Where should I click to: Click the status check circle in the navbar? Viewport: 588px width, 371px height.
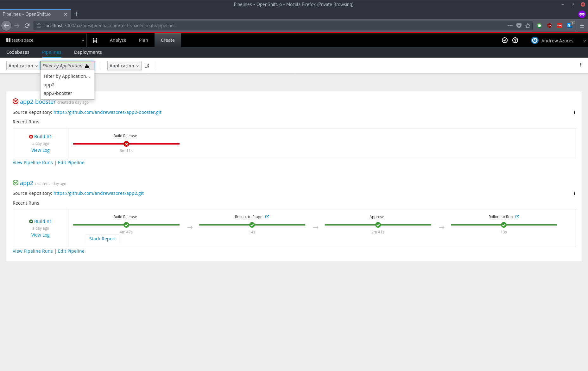pyautogui.click(x=505, y=40)
